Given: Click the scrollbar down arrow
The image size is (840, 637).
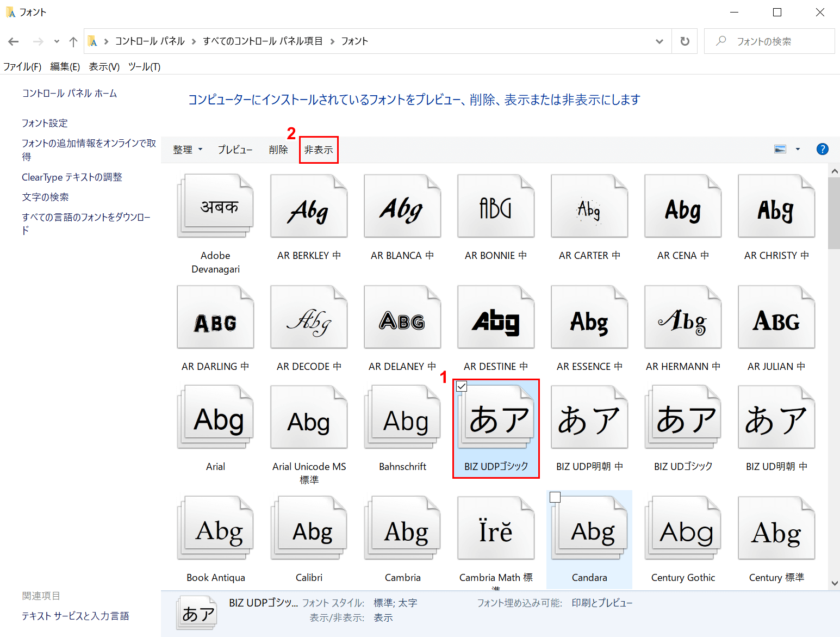Looking at the screenshot, I should (834, 583).
